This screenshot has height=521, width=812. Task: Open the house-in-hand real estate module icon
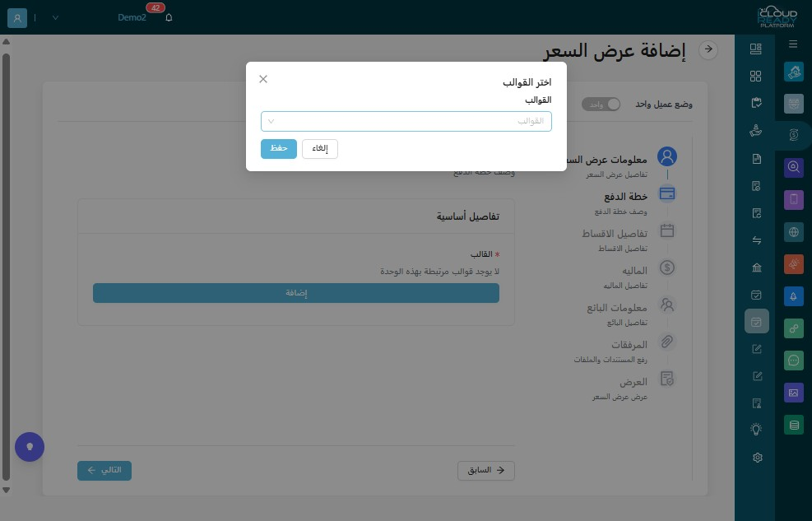[793, 72]
